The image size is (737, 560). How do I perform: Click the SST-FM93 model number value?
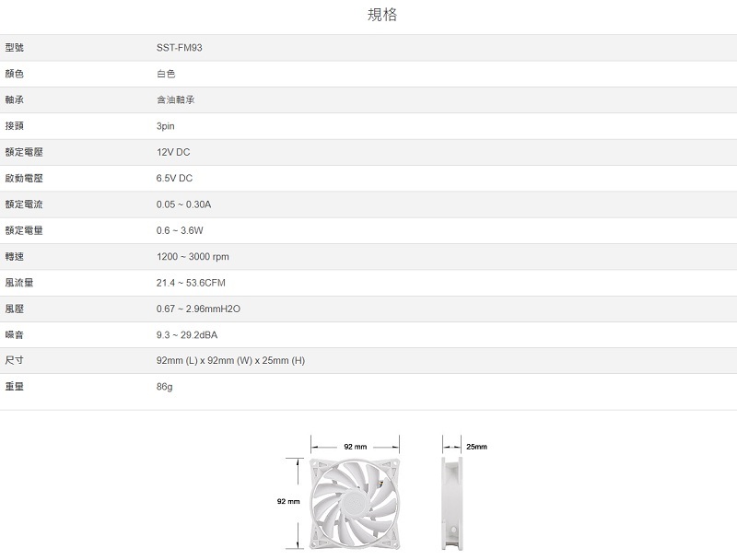pyautogui.click(x=180, y=47)
